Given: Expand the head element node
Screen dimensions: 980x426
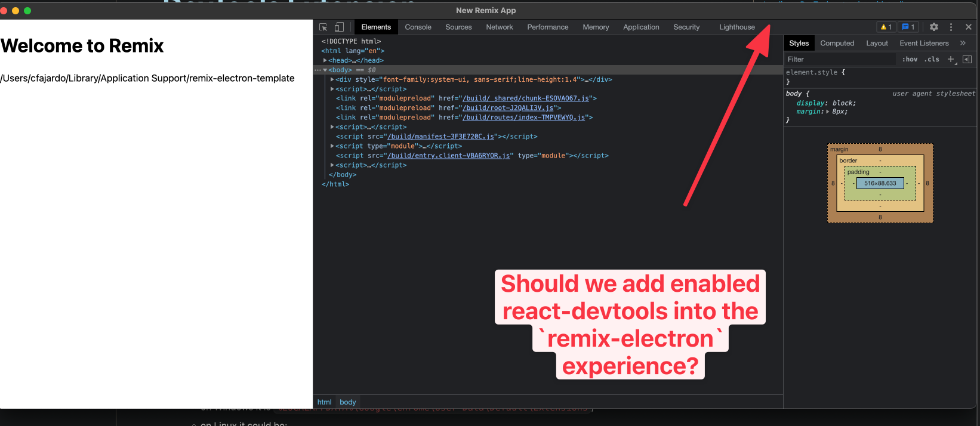Looking at the screenshot, I should coord(325,60).
